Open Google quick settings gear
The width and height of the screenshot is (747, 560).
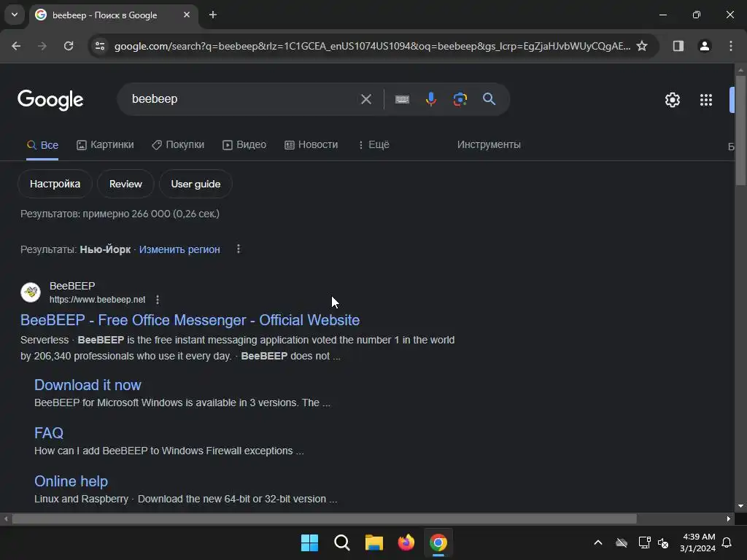[x=672, y=99]
